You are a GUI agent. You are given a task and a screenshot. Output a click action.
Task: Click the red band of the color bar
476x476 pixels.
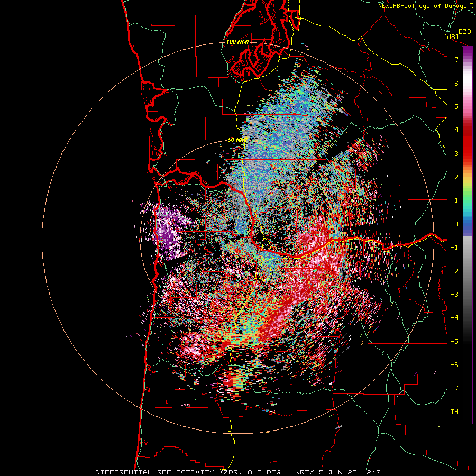point(467,143)
